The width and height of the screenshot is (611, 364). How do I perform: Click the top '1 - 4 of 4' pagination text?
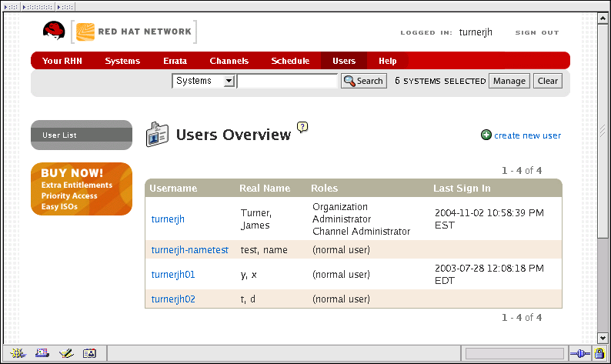pyautogui.click(x=522, y=170)
